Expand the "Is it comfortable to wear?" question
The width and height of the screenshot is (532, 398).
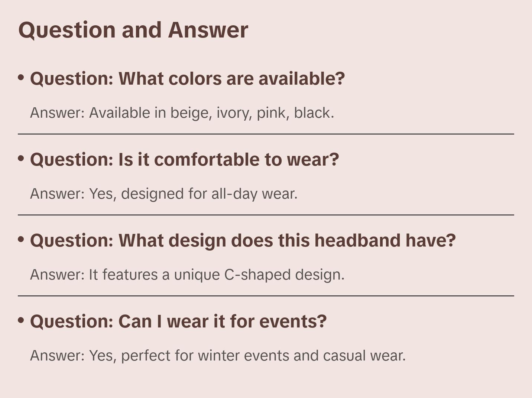184,160
